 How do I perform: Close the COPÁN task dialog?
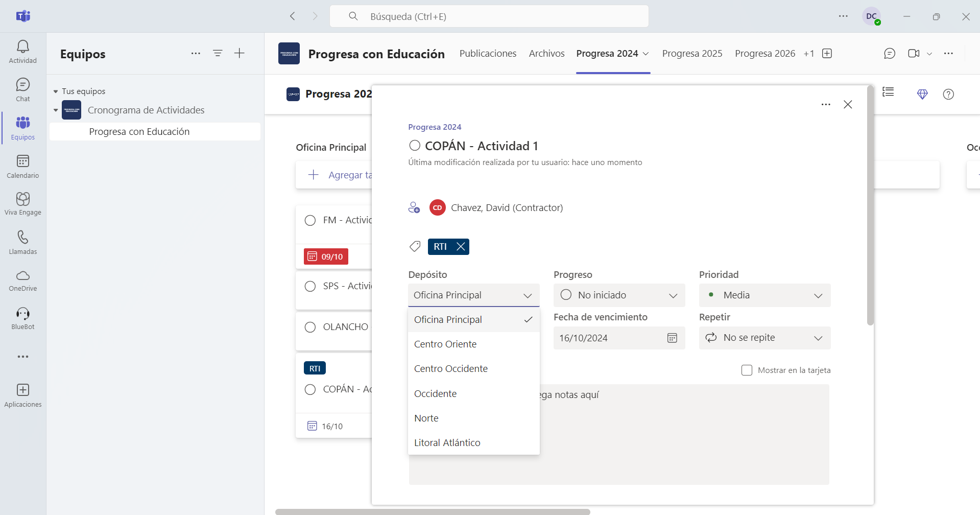tap(848, 104)
